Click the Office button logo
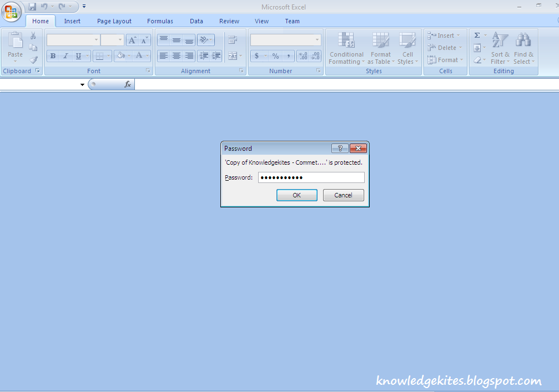559x392 pixels. [x=11, y=12]
